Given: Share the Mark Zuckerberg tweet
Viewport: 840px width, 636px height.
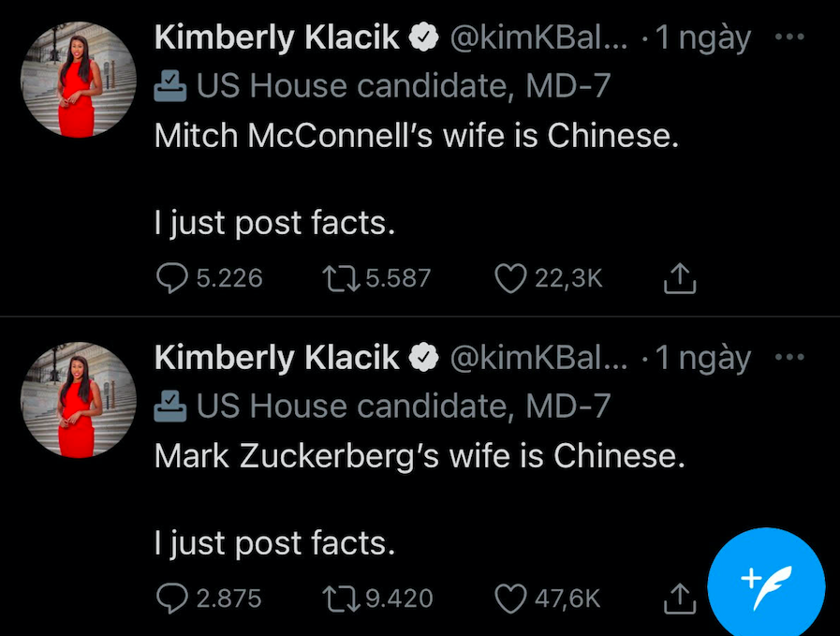Looking at the screenshot, I should [x=678, y=599].
